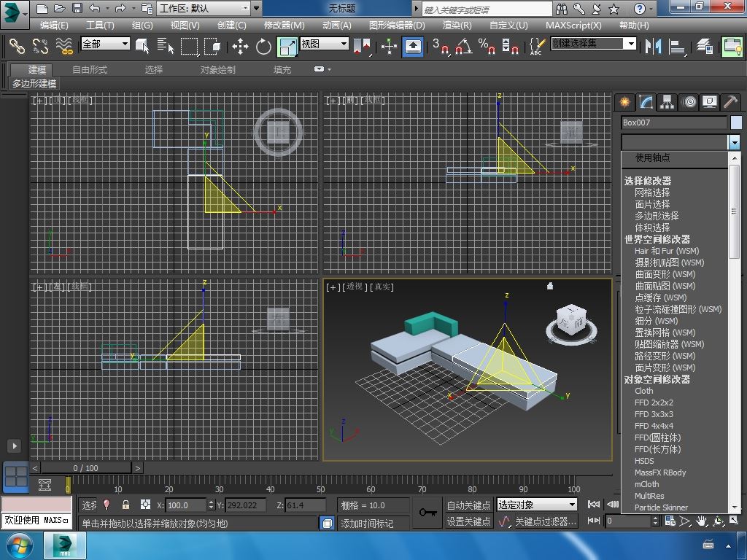The width and height of the screenshot is (747, 560).
Task: Open the 渲染(R) menu
Action: click(x=457, y=26)
